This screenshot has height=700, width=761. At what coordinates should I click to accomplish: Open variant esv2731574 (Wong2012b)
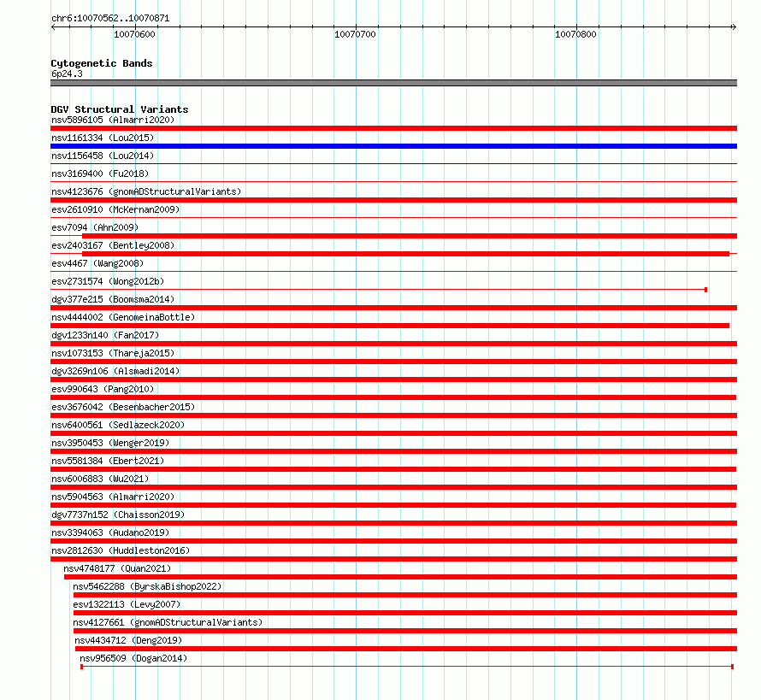click(108, 281)
